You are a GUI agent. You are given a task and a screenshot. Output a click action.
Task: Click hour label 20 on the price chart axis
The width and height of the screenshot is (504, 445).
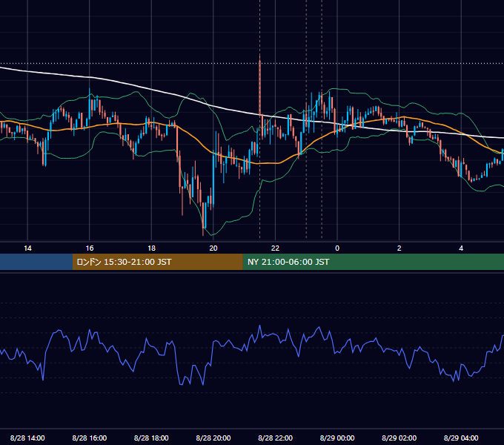[x=213, y=248]
